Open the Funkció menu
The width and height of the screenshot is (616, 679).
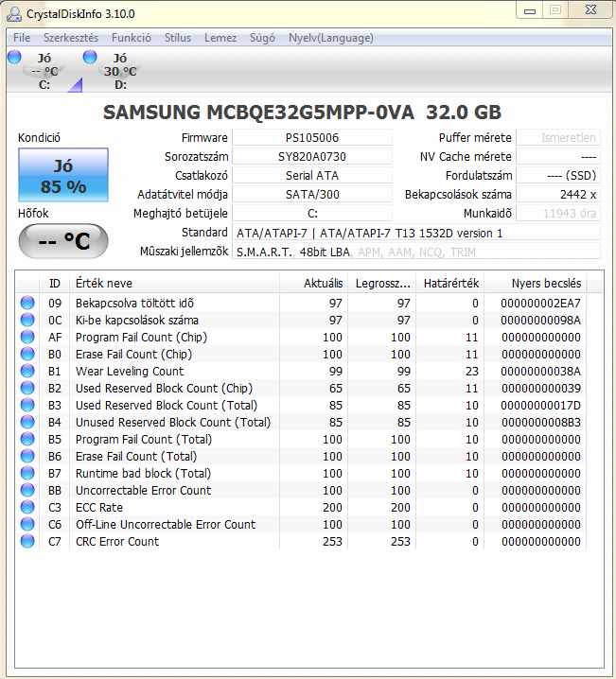[x=132, y=38]
